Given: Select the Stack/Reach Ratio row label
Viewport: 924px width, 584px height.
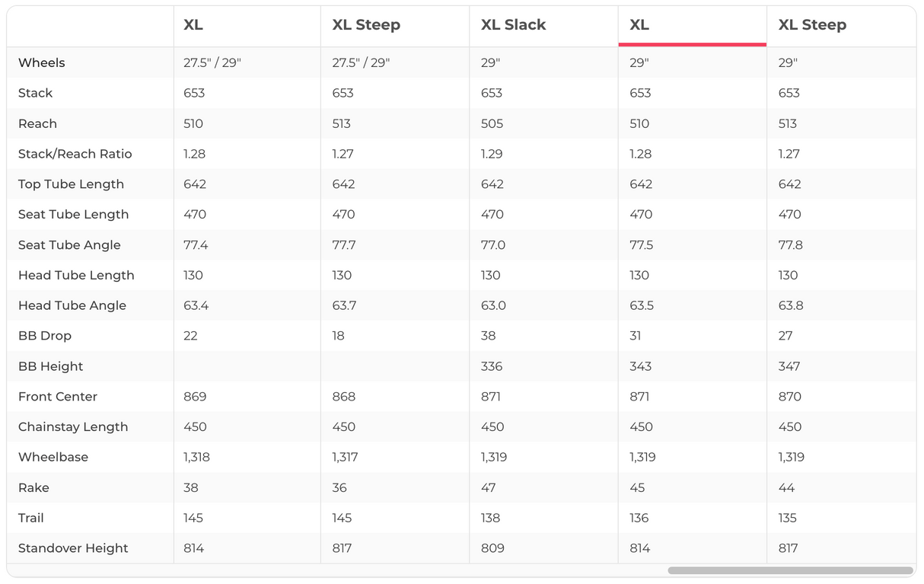Looking at the screenshot, I should point(75,154).
